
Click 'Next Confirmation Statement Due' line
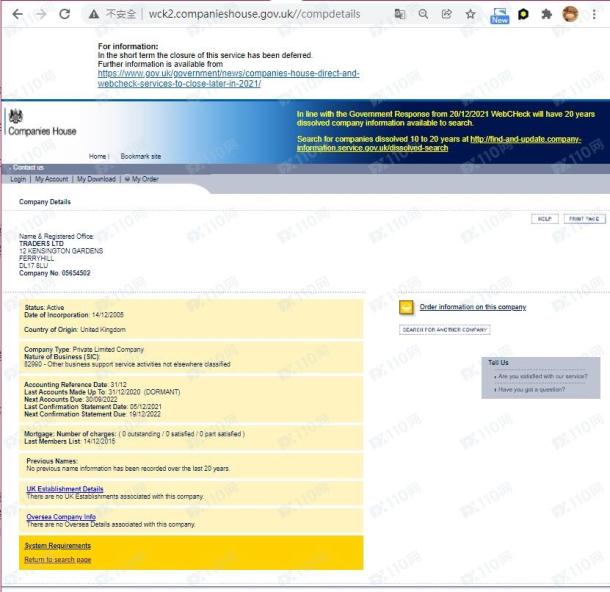click(92, 414)
